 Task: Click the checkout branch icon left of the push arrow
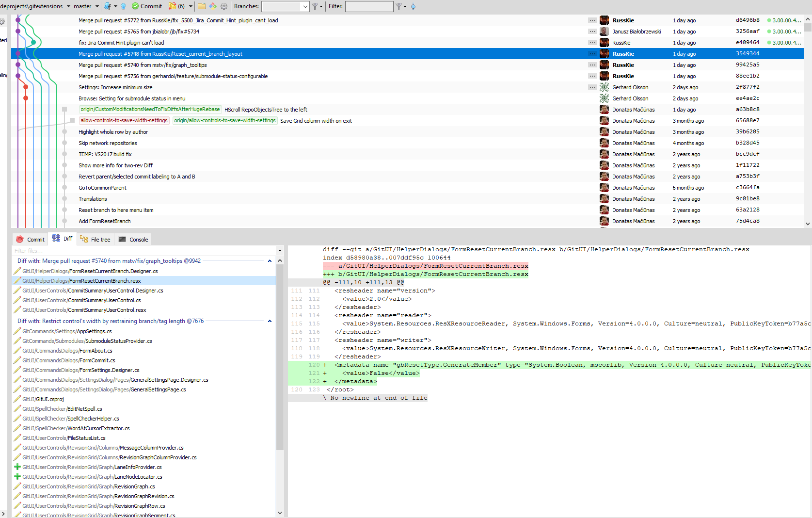pyautogui.click(x=106, y=6)
